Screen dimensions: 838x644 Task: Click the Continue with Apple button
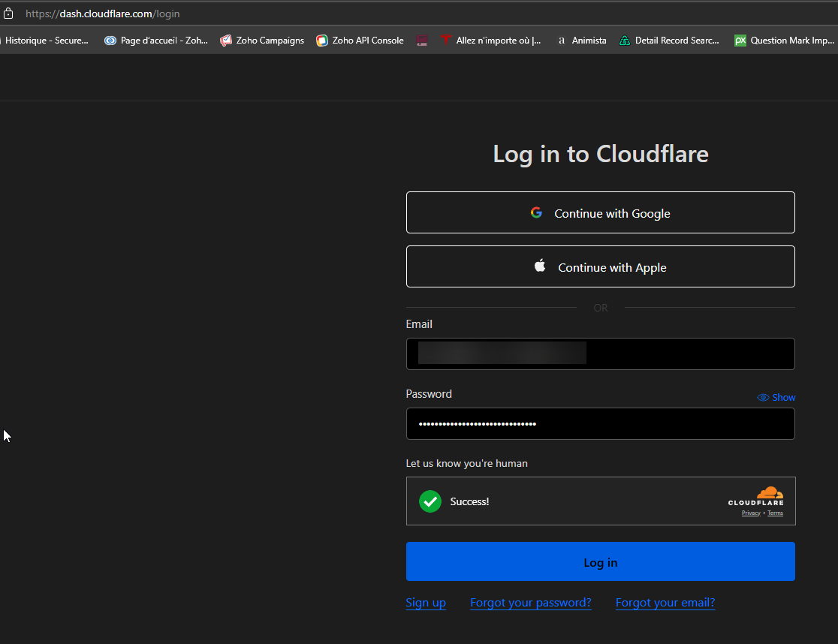click(600, 266)
